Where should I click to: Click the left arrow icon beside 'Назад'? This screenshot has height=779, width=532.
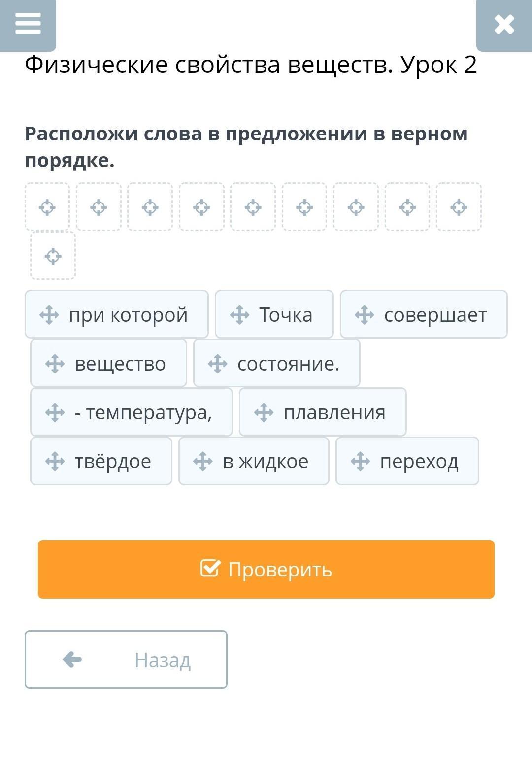tap(72, 659)
